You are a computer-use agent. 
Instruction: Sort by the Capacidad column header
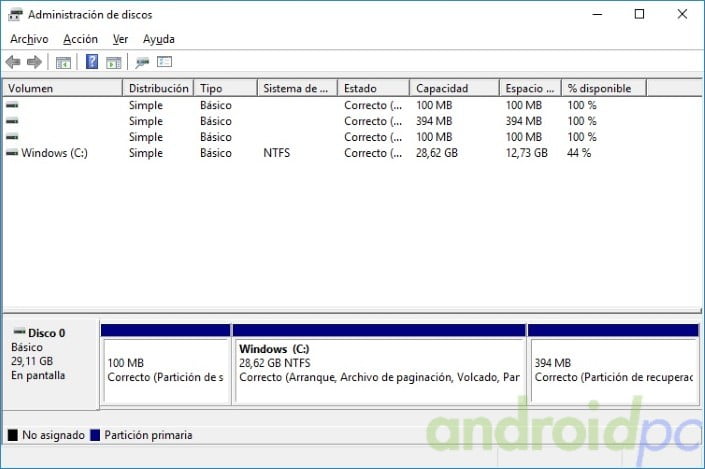click(x=455, y=88)
